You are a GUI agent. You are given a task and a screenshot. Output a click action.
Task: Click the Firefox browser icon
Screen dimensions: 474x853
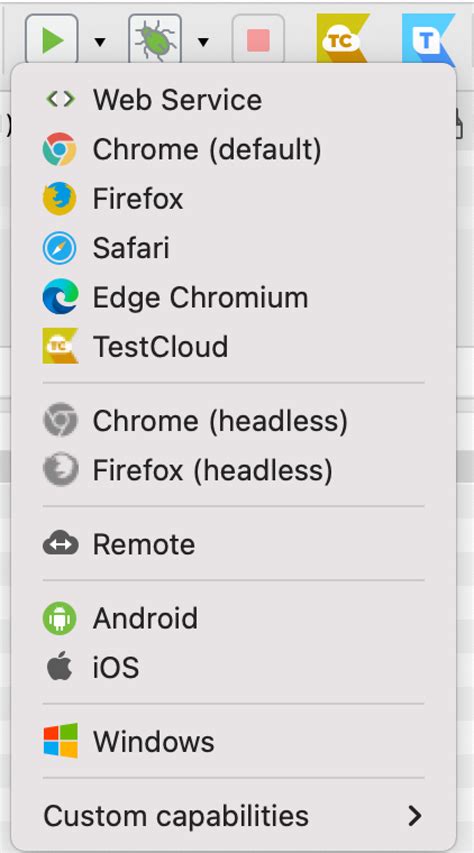coord(59,199)
